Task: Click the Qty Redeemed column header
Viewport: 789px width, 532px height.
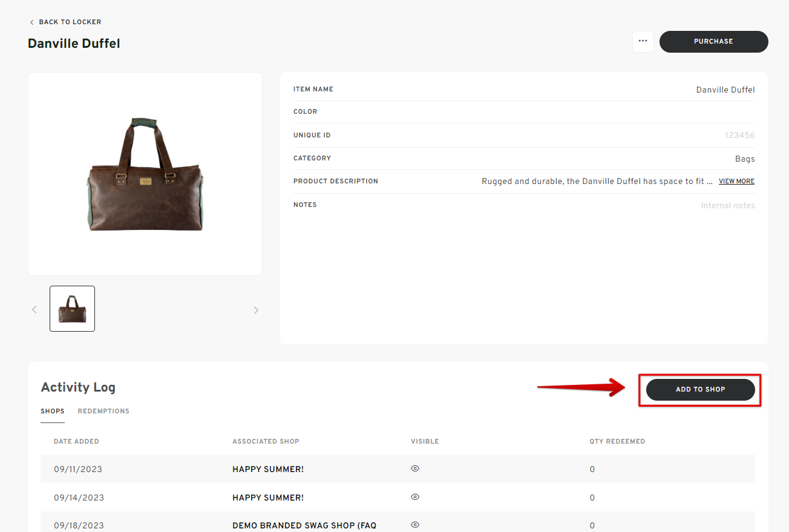Action: [x=617, y=442]
